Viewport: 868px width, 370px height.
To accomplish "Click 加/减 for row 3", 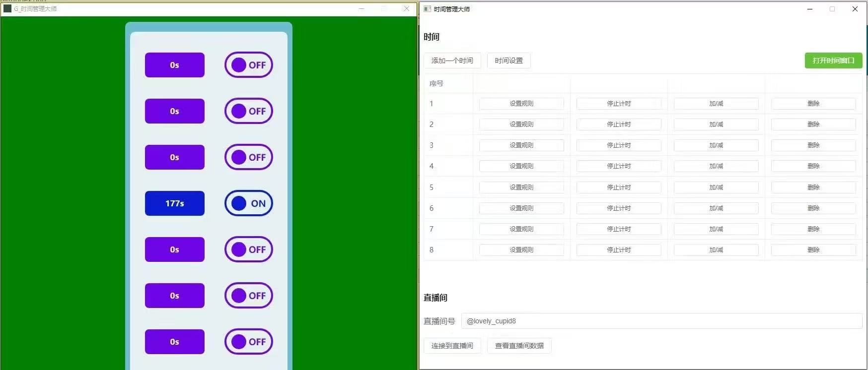I will pos(716,145).
